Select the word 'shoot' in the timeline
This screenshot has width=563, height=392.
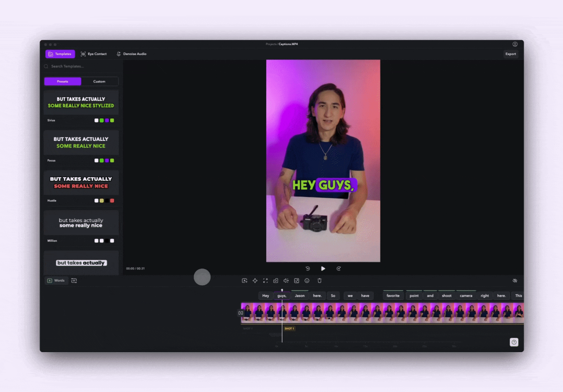click(x=447, y=296)
